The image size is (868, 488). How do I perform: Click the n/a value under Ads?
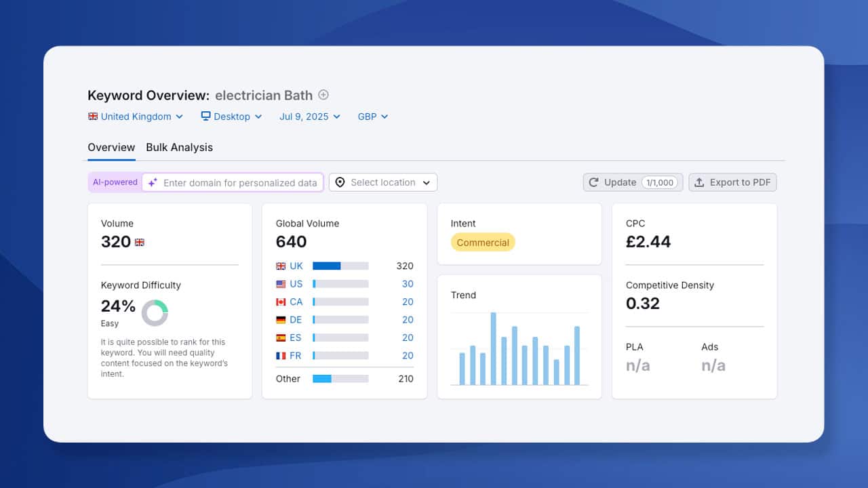(713, 366)
